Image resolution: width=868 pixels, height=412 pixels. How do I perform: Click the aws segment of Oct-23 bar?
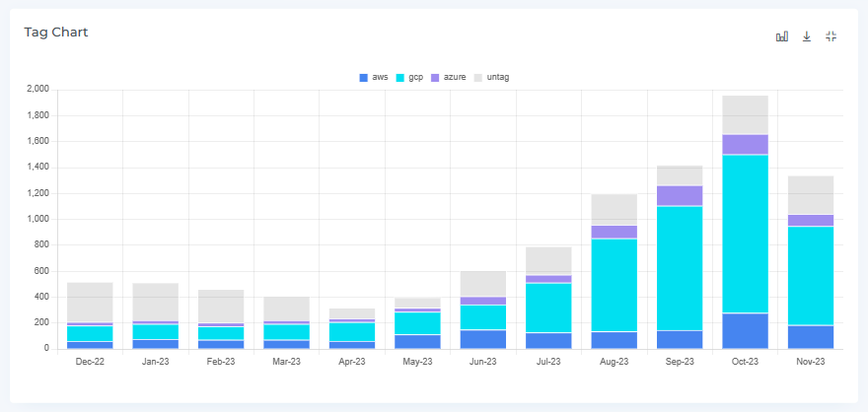745,330
